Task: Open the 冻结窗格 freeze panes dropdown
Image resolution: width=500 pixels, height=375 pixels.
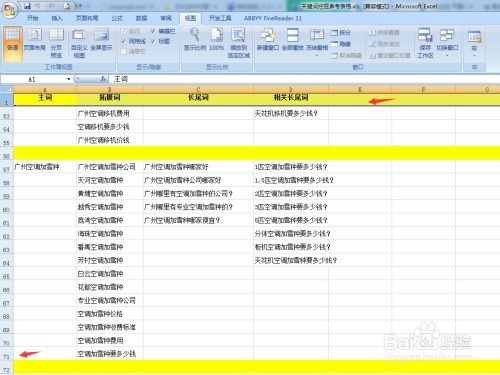Action: (317, 43)
